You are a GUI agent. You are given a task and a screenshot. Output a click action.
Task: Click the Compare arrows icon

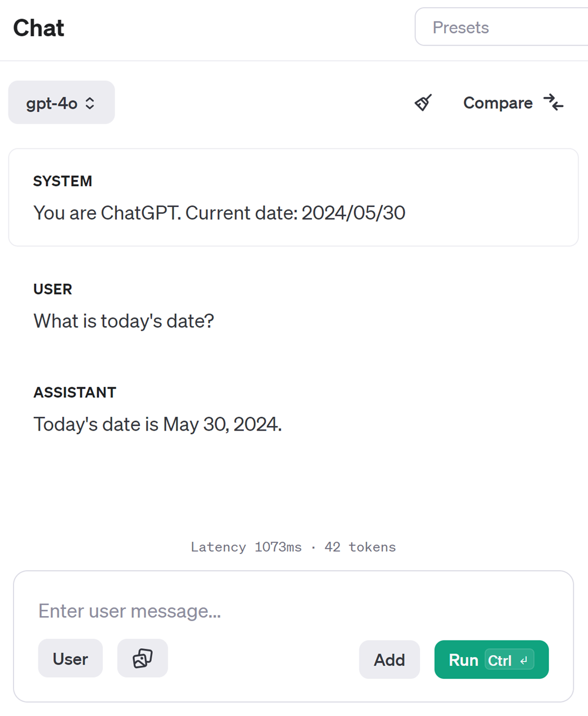point(553,103)
